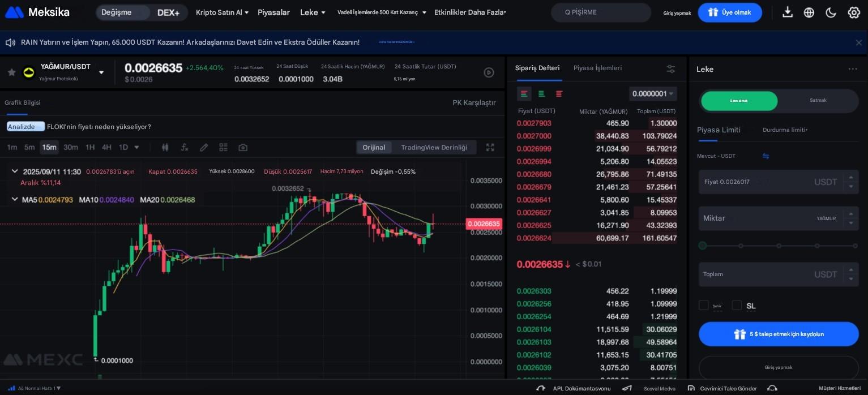Toggle dark mode with the moon icon
Image resolution: width=868 pixels, height=395 pixels.
831,12
